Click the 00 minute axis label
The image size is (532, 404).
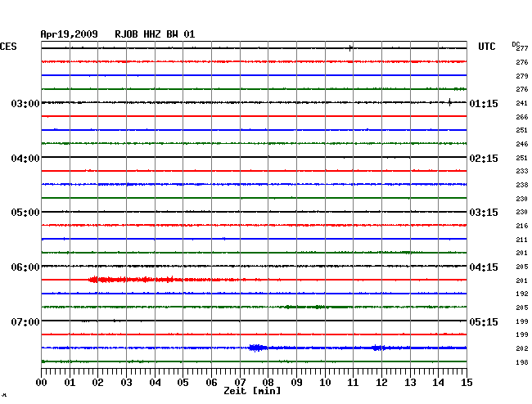click(42, 383)
